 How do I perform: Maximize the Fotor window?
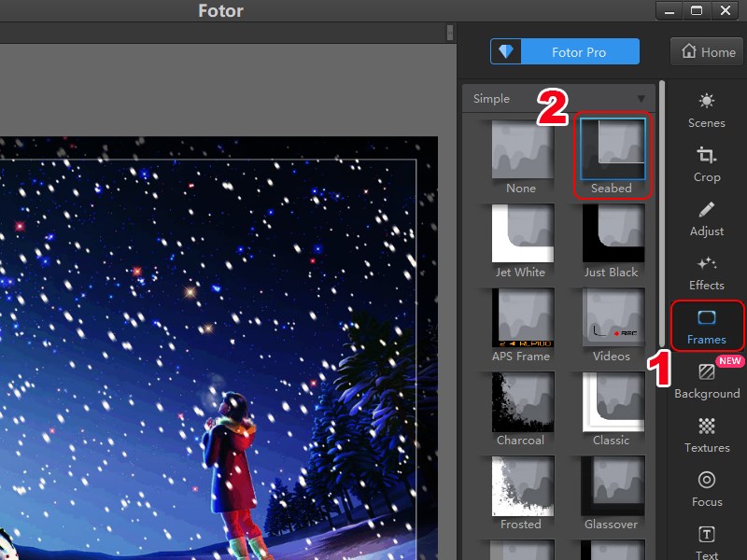pyautogui.click(x=697, y=10)
